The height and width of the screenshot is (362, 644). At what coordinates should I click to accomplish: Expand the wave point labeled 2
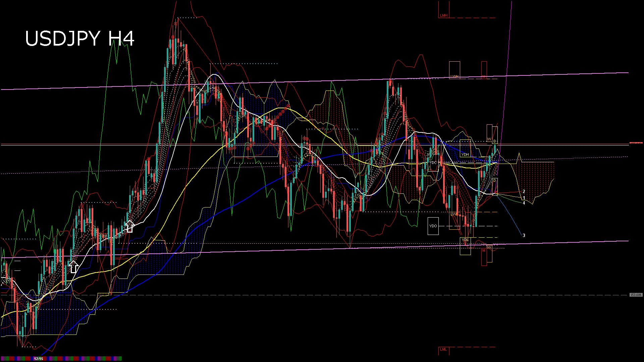click(524, 191)
